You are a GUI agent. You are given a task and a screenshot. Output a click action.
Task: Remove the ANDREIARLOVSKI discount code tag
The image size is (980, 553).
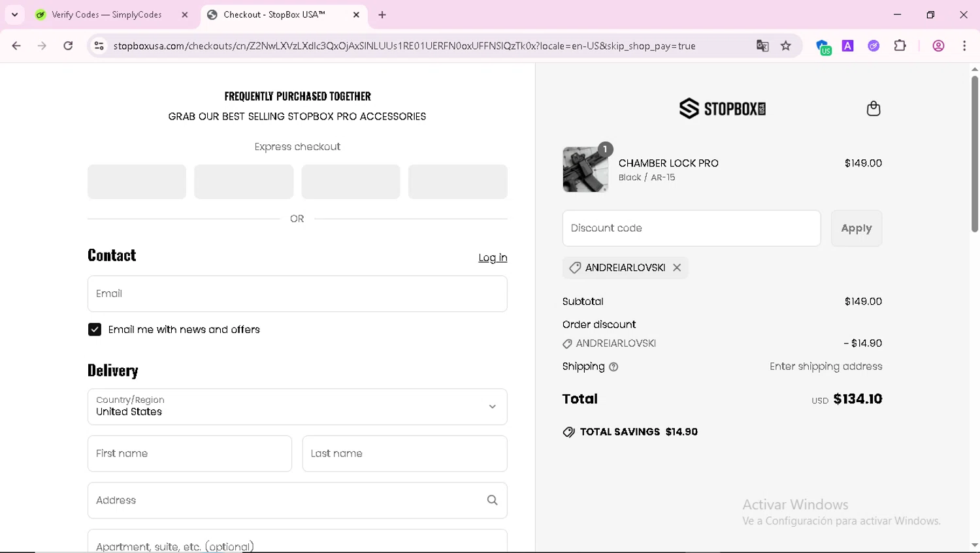click(677, 268)
